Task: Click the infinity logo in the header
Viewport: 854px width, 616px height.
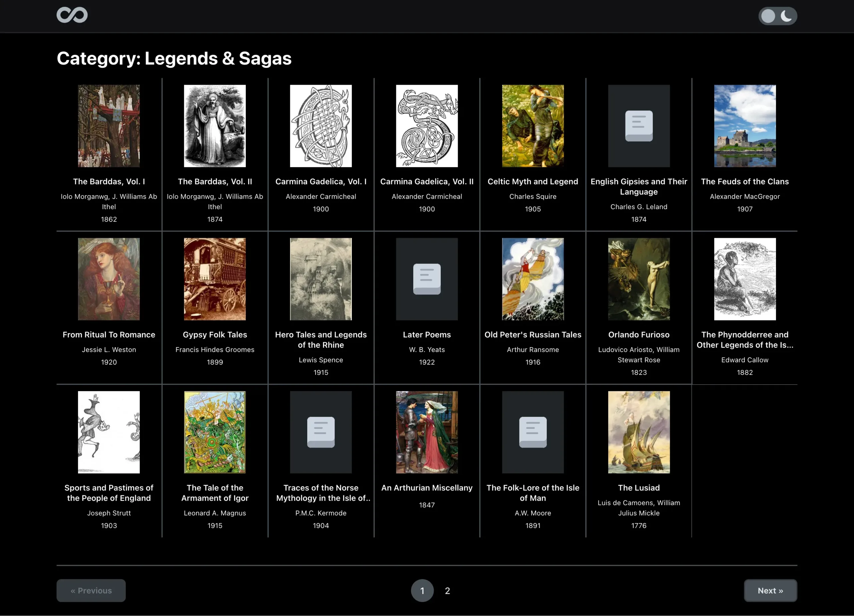Action: (72, 15)
